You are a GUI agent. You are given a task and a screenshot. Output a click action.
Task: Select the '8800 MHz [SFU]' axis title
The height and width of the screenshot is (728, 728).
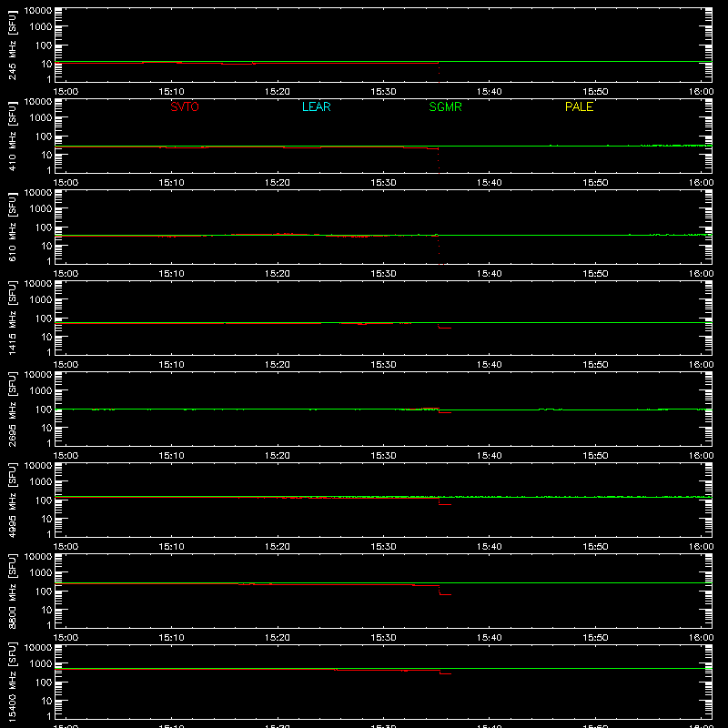(12, 591)
